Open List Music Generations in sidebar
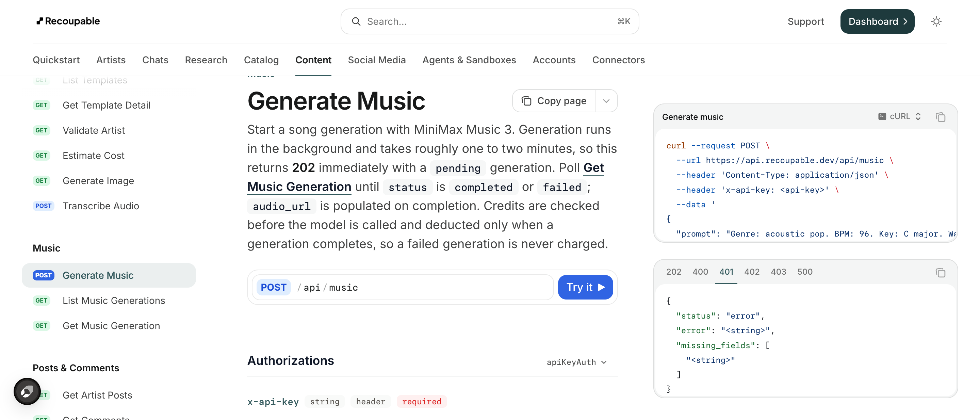Screen dimensions: 980x420 click(114, 301)
